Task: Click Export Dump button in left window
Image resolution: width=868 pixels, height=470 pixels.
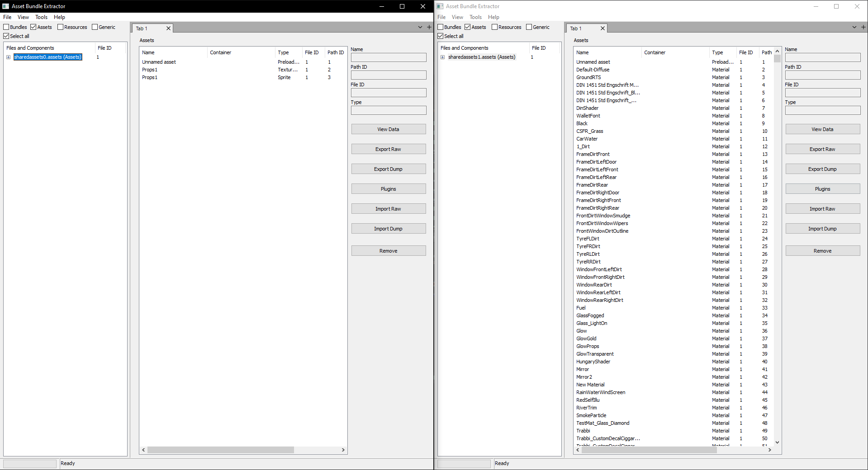Action: click(389, 169)
